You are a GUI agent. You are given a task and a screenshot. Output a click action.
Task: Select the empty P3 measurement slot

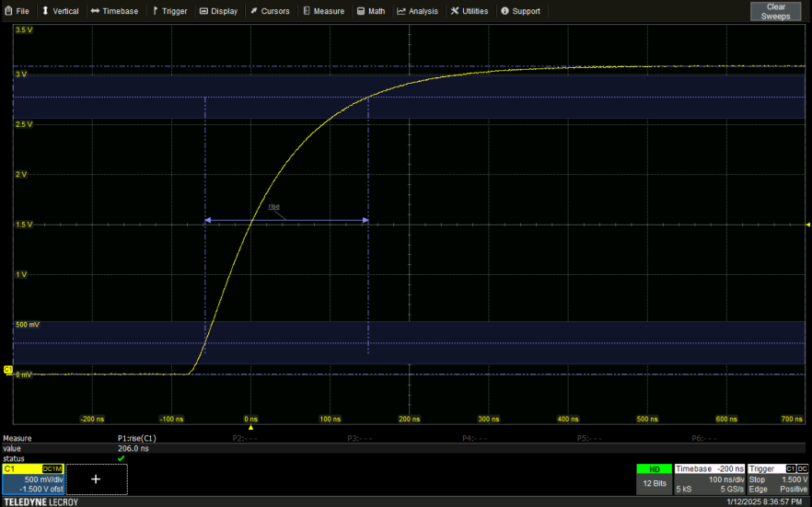pos(359,438)
